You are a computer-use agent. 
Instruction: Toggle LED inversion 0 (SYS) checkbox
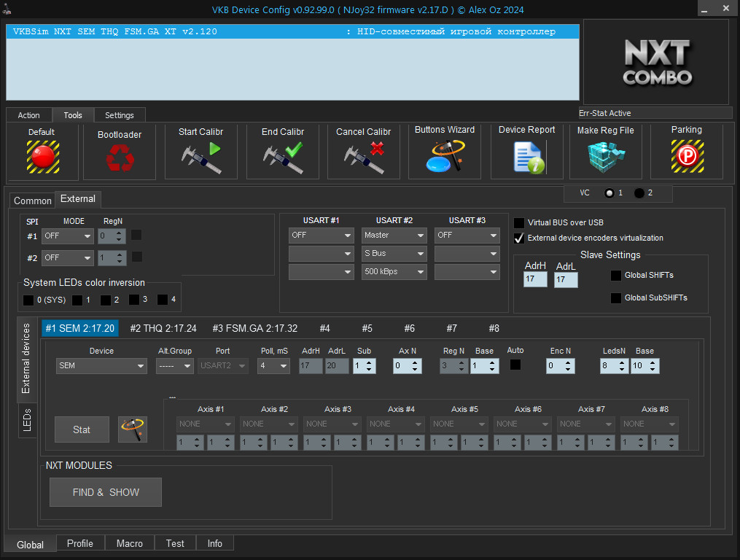coord(28,300)
